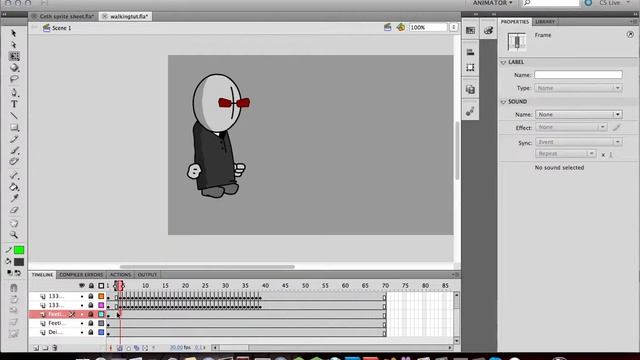Select the Subselection tool
The height and width of the screenshot is (360, 640).
click(x=14, y=44)
